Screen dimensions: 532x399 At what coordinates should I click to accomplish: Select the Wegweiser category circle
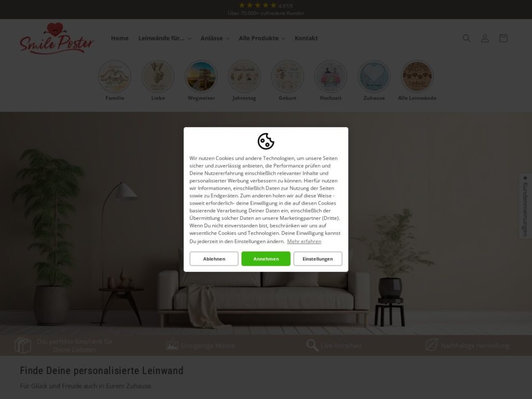201,77
